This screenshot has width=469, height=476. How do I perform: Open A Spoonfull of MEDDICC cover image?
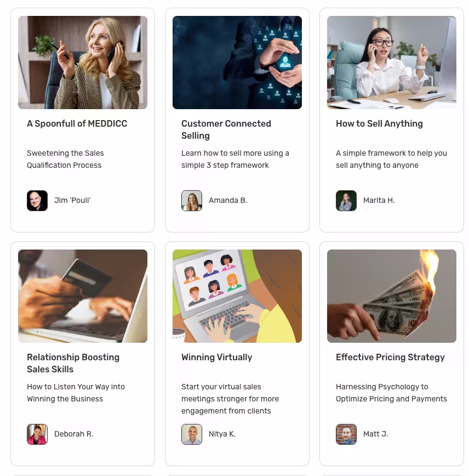[83, 63]
